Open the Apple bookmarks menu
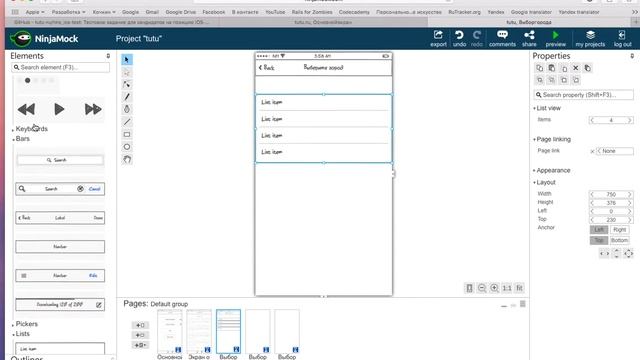640x360 pixels. (35, 12)
